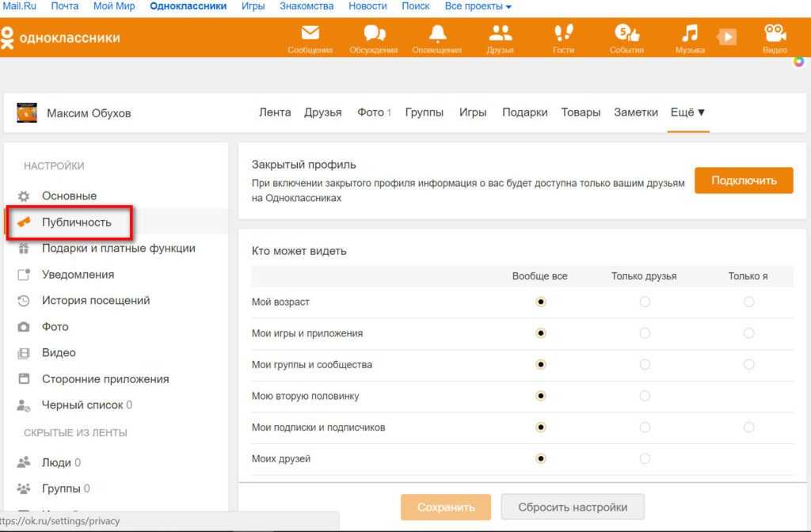This screenshot has height=532, width=811.
Task: Open Обсуждения speech bubbles icon
Action: click(374, 33)
